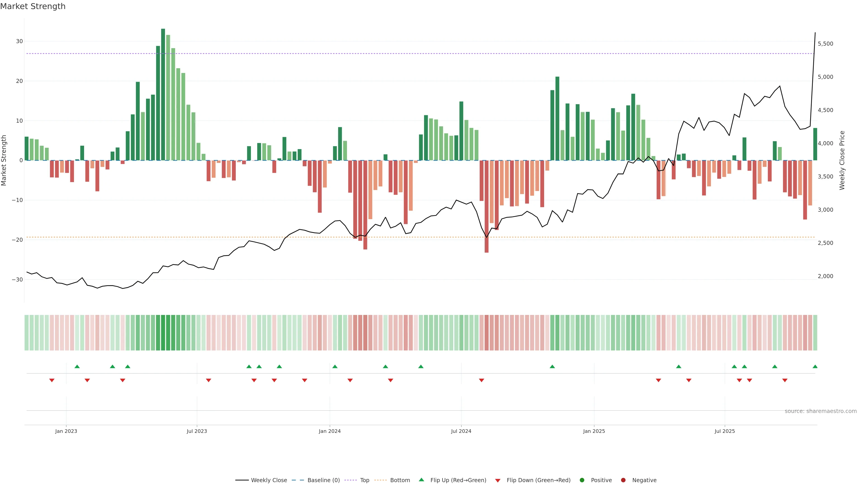Click the Weekly Close Price axis title
Image resolution: width=868 pixels, height=488 pixels.
pos(842,160)
